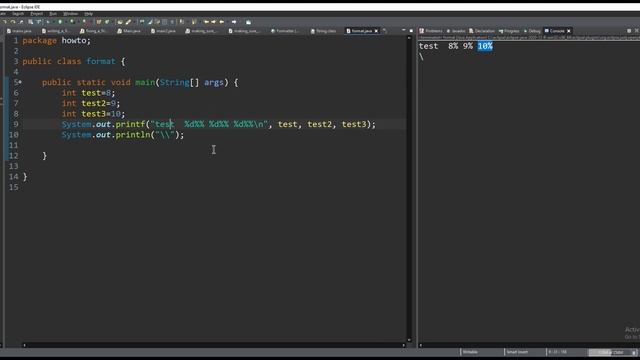The width and height of the screenshot is (640, 360).
Task: Click highlighted "10%" in console output
Action: pyautogui.click(x=485, y=46)
